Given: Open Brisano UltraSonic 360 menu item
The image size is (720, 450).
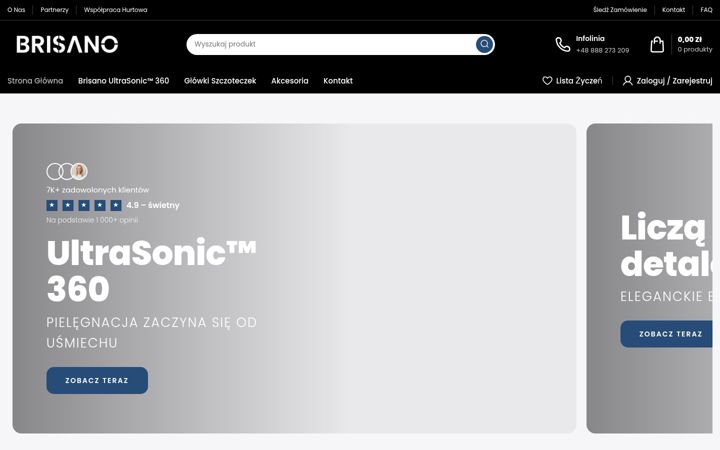Looking at the screenshot, I should click(124, 81).
